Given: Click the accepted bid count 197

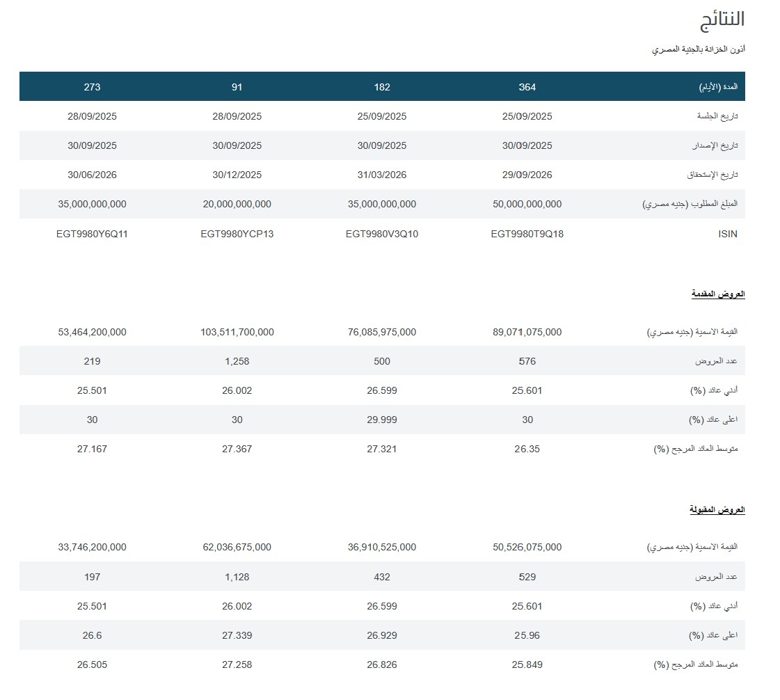Looking at the screenshot, I should coord(92,577).
